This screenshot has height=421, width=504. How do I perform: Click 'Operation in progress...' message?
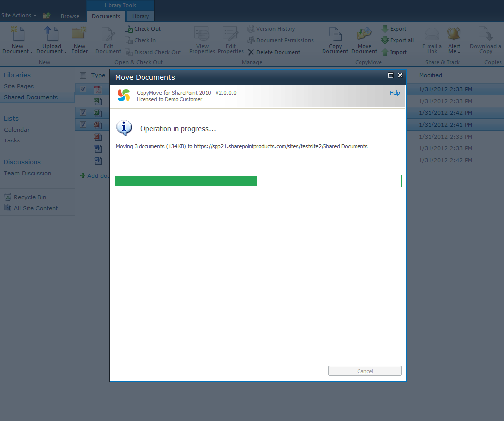pyautogui.click(x=178, y=129)
